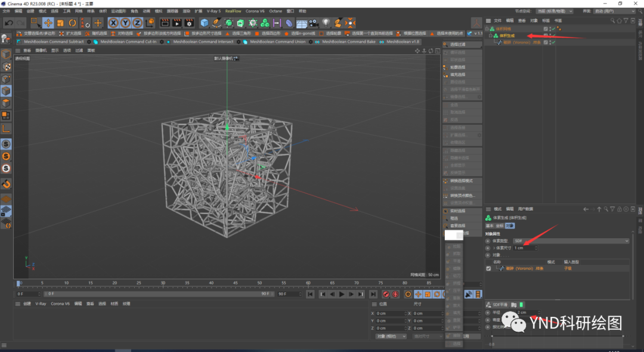This screenshot has width=644, height=352.
Task: Click the Render View clapperboard icon
Action: tap(165, 23)
